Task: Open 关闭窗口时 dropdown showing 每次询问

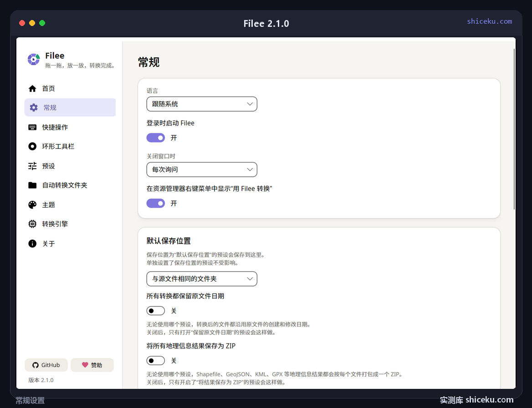Action: [202, 169]
